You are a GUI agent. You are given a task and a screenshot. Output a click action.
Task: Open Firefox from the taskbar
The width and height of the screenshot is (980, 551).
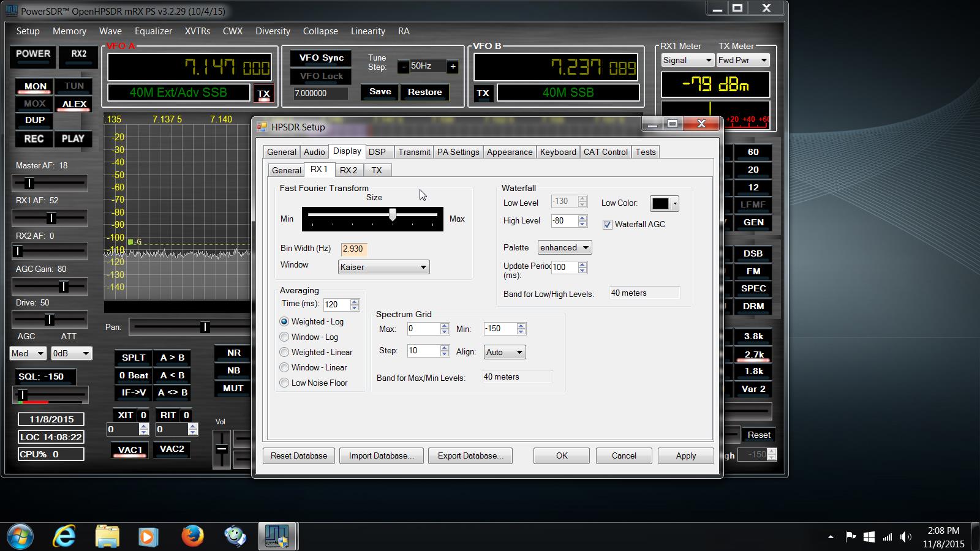coord(192,536)
